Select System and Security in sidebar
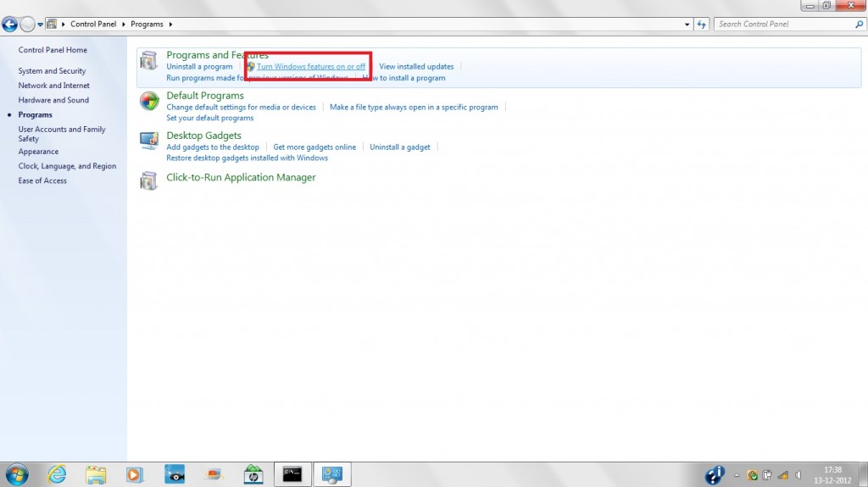The height and width of the screenshot is (487, 868). click(x=52, y=71)
